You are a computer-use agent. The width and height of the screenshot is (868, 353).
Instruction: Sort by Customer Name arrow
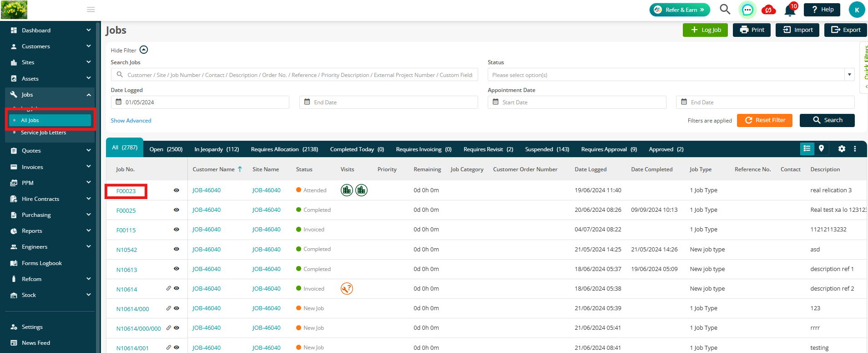pos(240,169)
